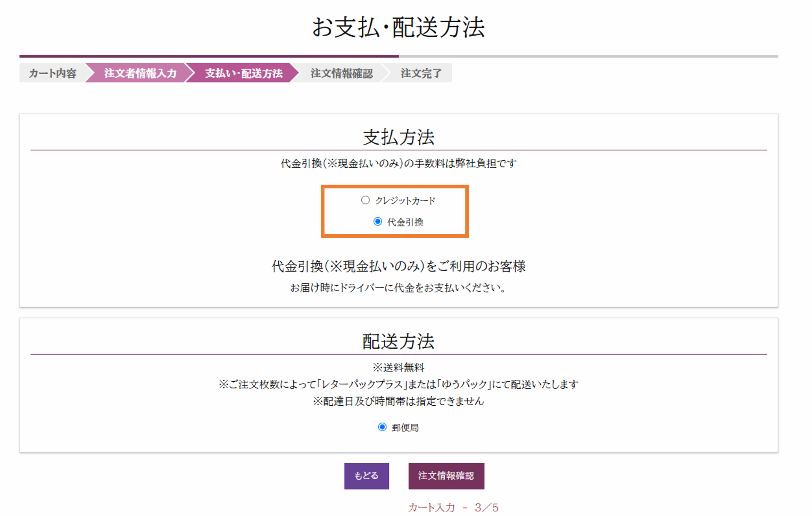
Task: Select the 郵便局 delivery radio button
Action: click(382, 427)
